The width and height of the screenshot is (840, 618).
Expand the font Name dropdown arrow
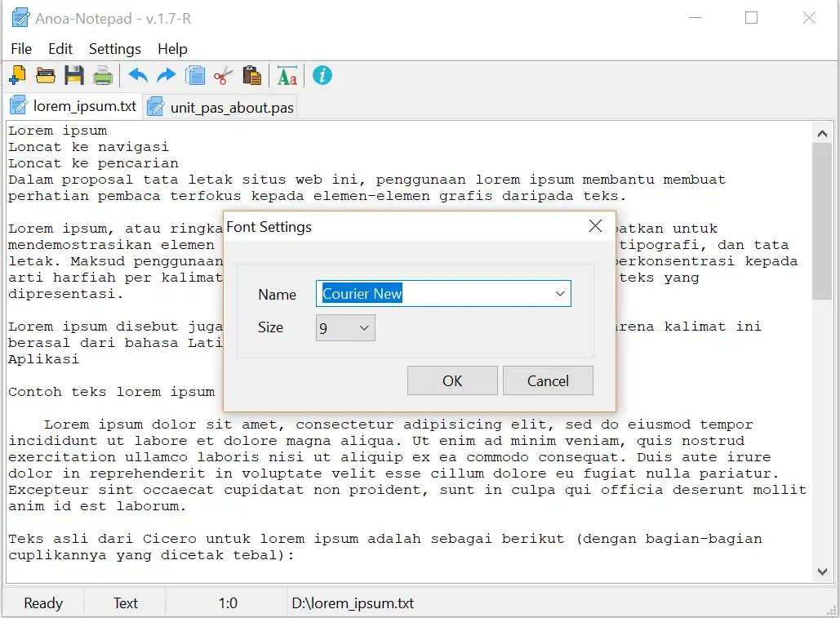point(560,293)
